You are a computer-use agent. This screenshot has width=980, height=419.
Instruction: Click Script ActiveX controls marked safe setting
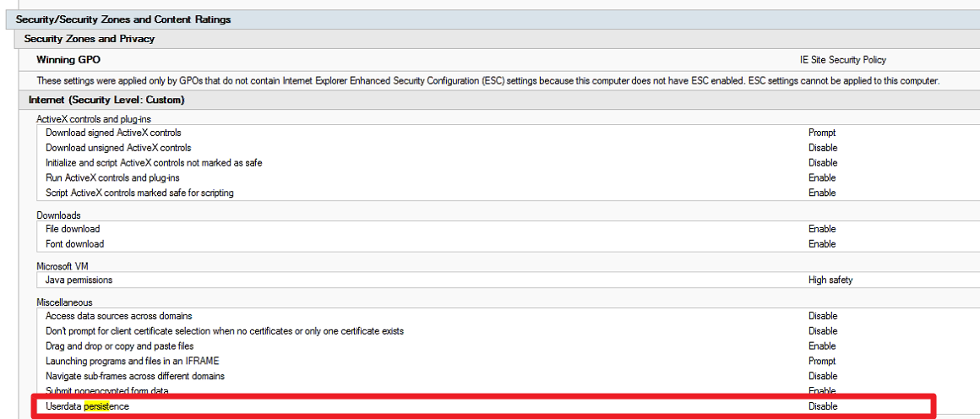pos(139,193)
